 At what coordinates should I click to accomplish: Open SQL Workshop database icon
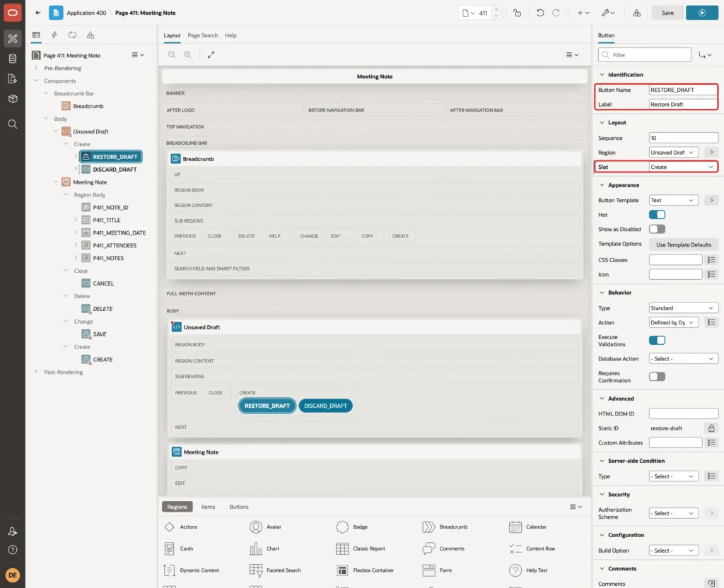coord(13,59)
